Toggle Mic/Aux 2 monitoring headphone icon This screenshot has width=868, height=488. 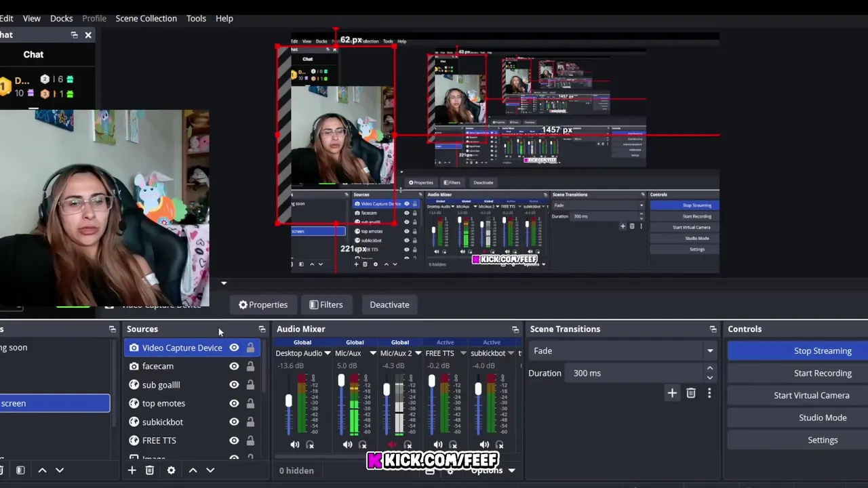(x=408, y=445)
